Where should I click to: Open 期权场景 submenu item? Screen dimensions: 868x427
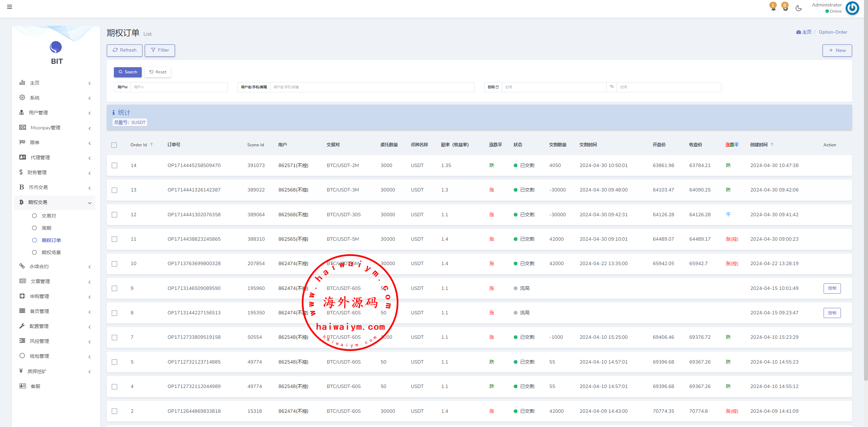click(51, 253)
